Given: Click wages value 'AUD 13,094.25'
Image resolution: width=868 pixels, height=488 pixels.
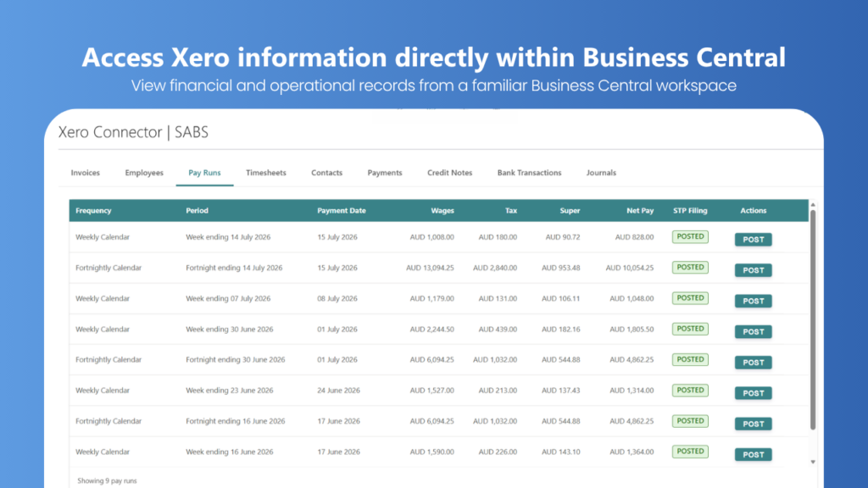Looking at the screenshot, I should coord(430,268).
